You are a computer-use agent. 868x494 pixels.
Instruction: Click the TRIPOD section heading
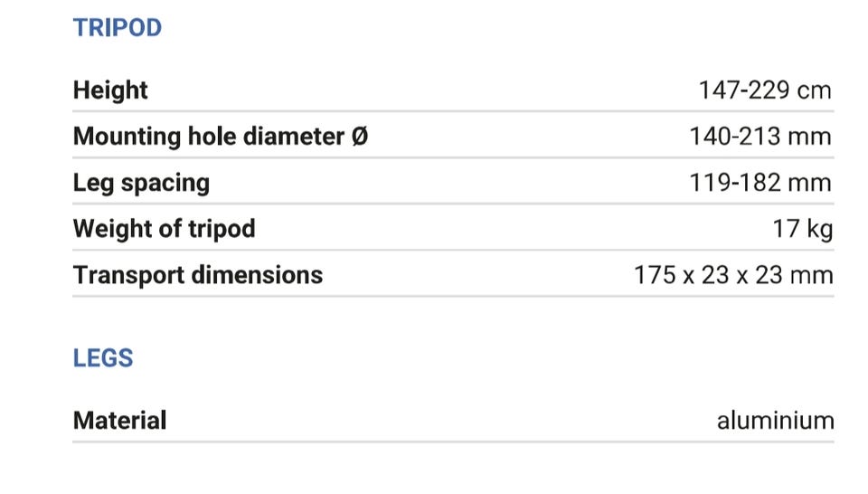click(x=117, y=28)
